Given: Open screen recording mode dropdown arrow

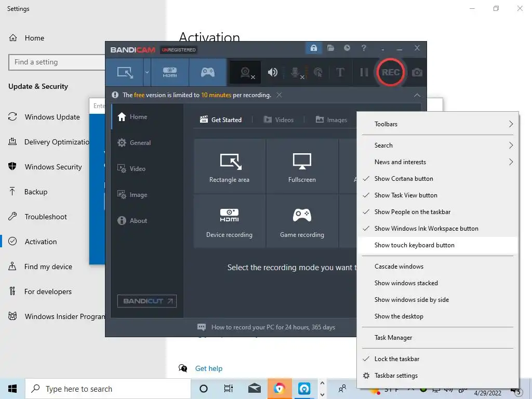Looking at the screenshot, I should [147, 72].
